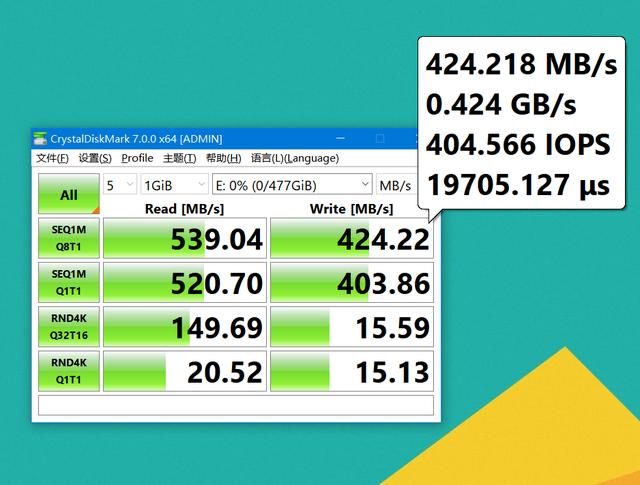This screenshot has width=640, height=485.
Task: Open the 主题(T) menu
Action: [180, 158]
